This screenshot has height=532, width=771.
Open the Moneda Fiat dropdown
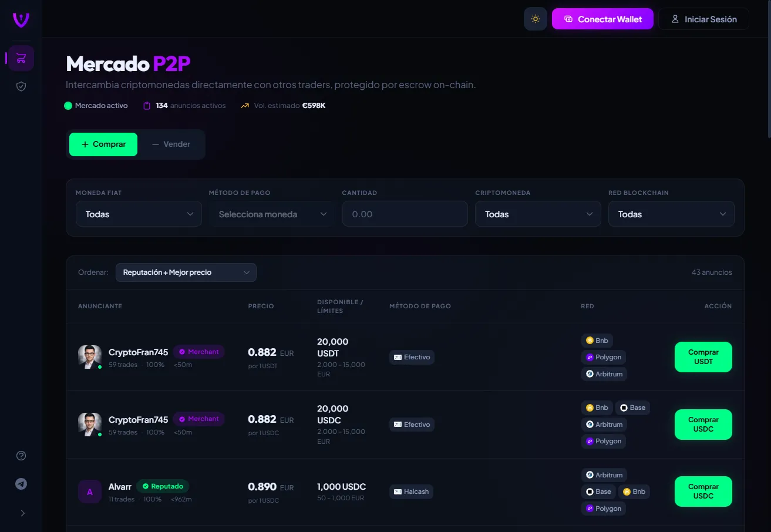click(x=139, y=214)
